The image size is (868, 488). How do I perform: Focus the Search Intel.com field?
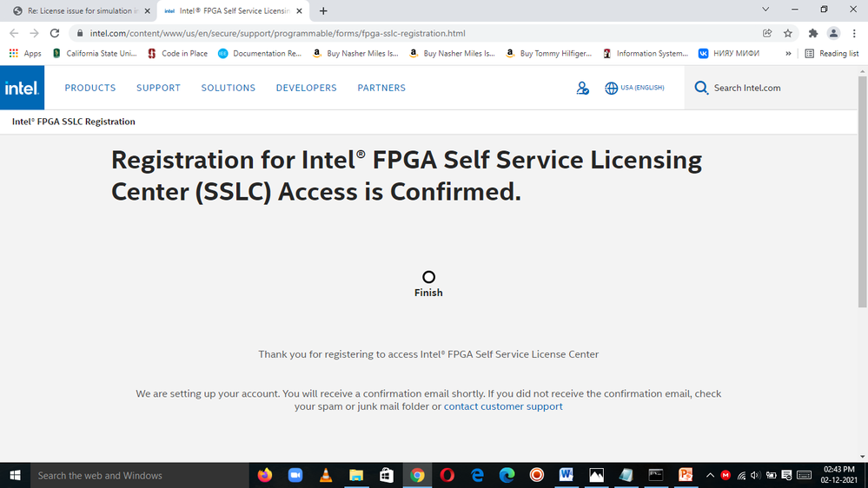771,88
